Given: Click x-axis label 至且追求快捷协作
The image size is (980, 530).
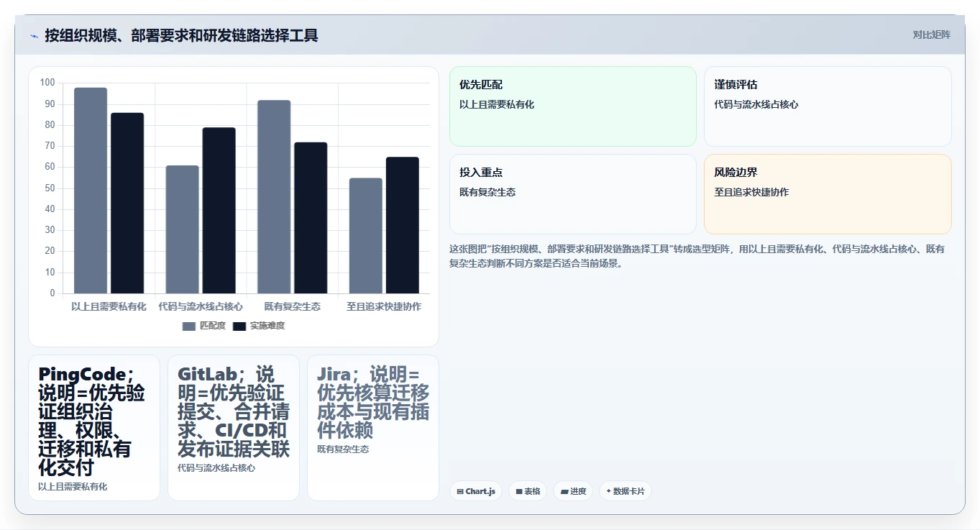Looking at the screenshot, I should [384, 306].
